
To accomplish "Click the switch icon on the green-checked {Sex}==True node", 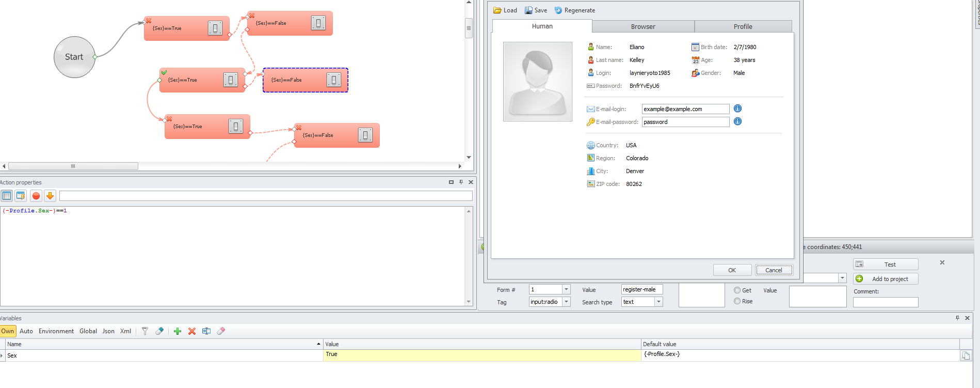I will pos(231,80).
